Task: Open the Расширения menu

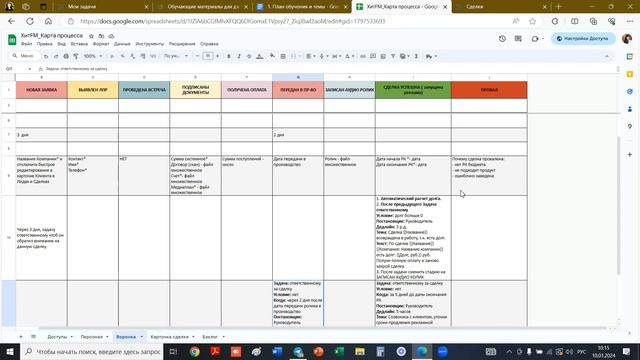Action: click(x=182, y=44)
